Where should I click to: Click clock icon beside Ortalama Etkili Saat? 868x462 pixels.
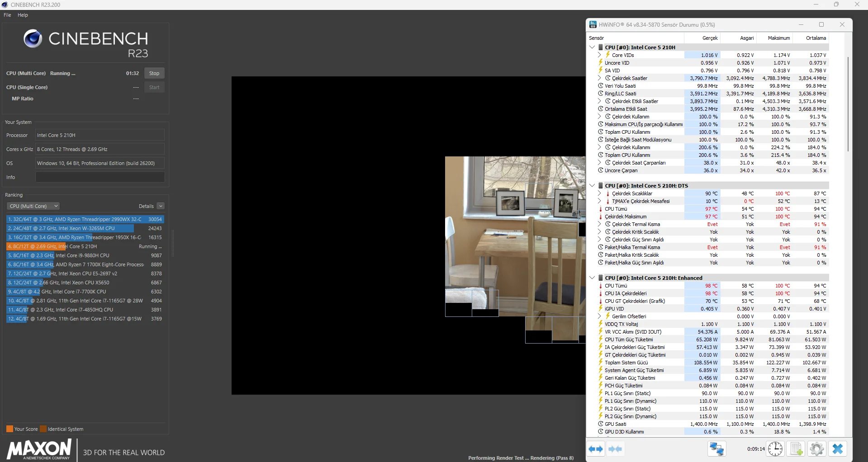(x=601, y=109)
